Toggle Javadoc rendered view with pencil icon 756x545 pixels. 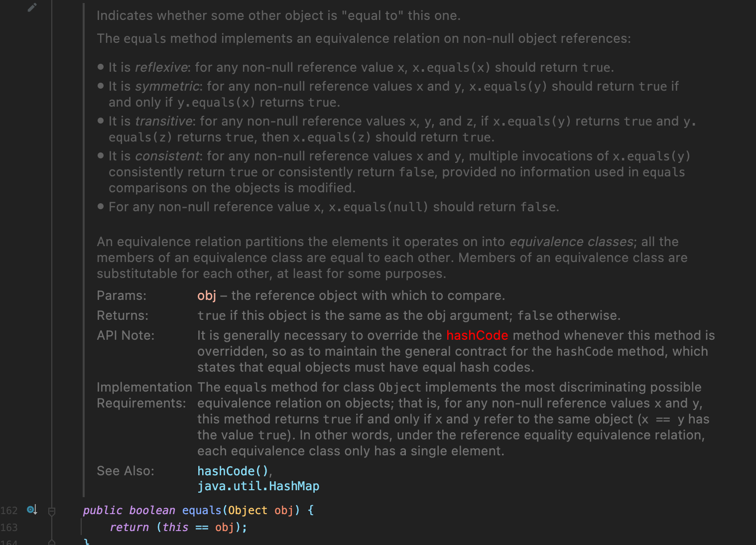32,7
